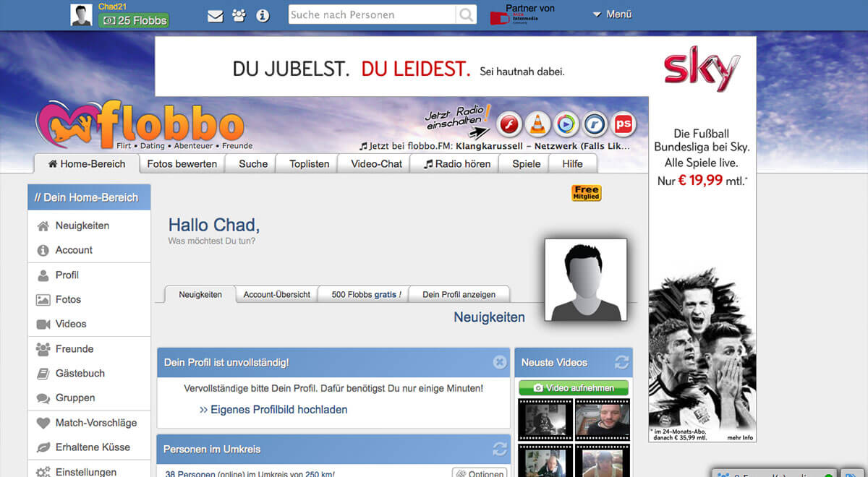Launch radio with the Windows Media Player icon
Screen dimensions: 868x477
[x=566, y=124]
